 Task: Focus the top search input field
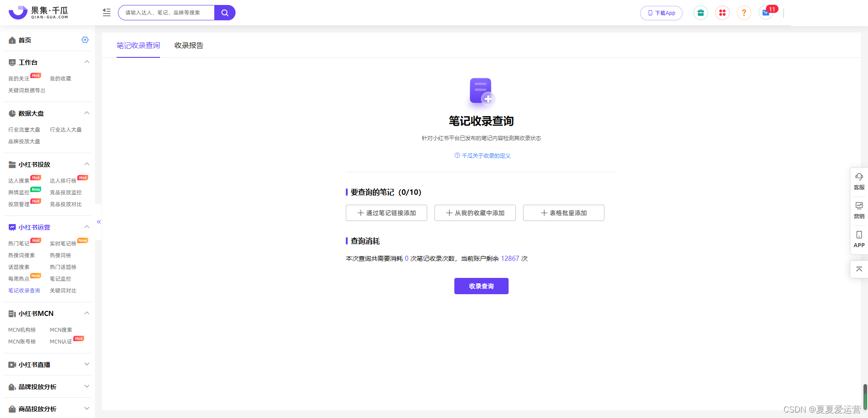(166, 13)
